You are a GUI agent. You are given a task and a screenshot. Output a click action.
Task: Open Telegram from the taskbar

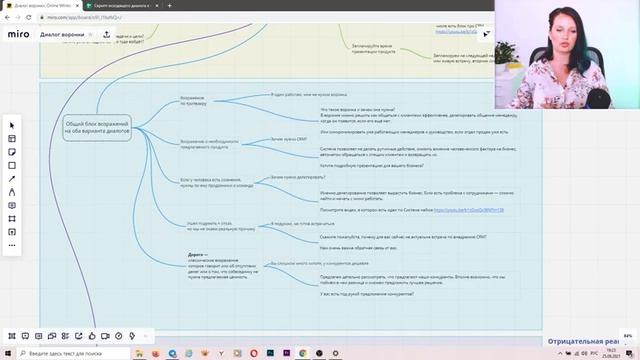[x=172, y=353]
